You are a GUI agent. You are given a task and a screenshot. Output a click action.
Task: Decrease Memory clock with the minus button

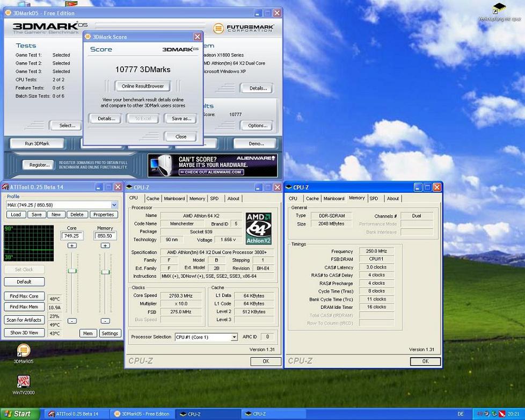105,321
